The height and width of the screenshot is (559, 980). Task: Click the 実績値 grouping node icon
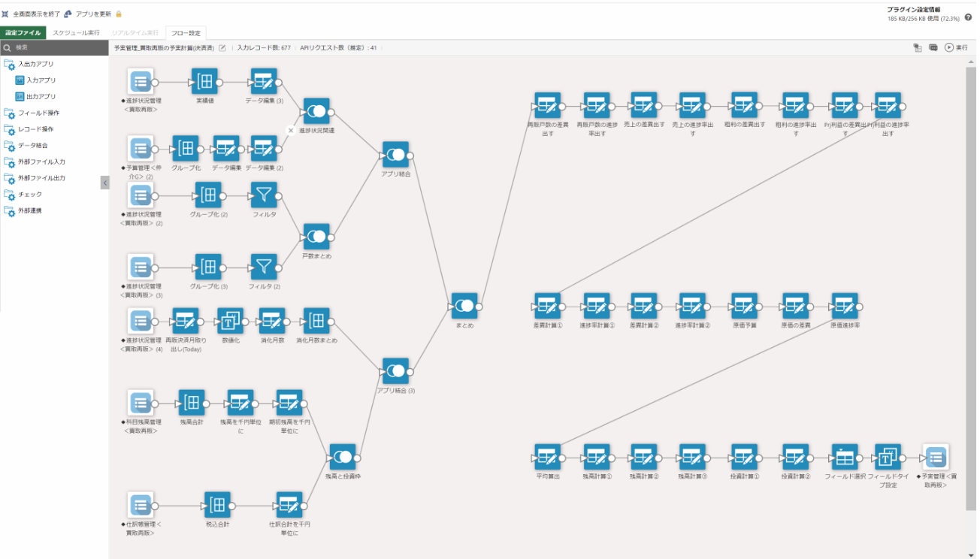tap(204, 82)
